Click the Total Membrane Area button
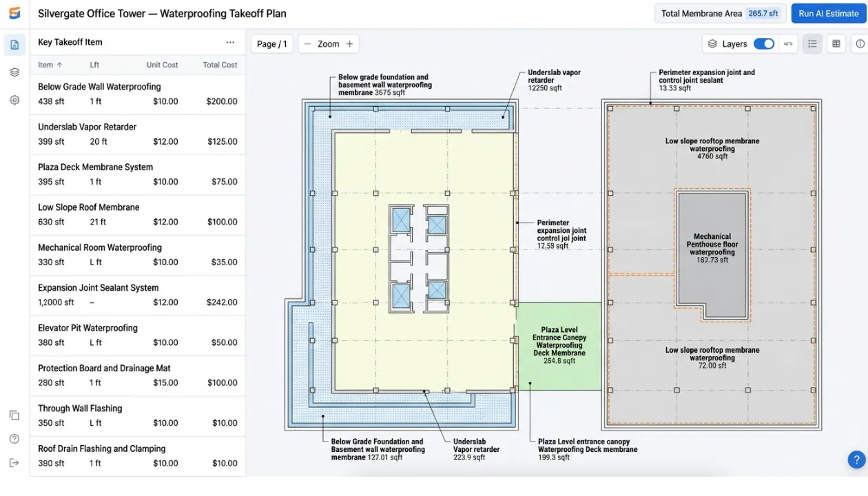Viewport: 868px width, 496px height. [x=719, y=14]
